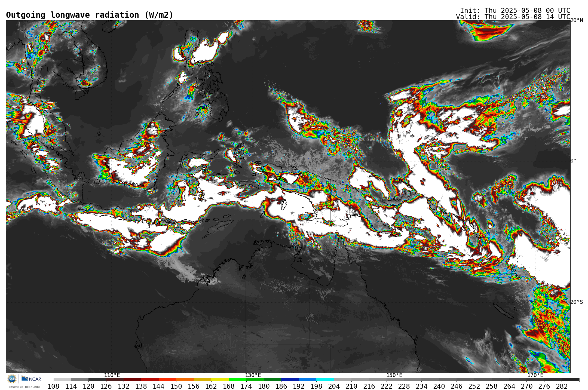Click the colorbar value 126

pos(106,386)
